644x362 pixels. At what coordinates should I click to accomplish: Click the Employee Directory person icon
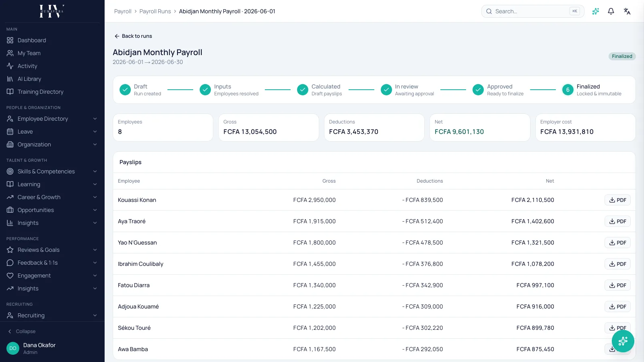coord(10,119)
